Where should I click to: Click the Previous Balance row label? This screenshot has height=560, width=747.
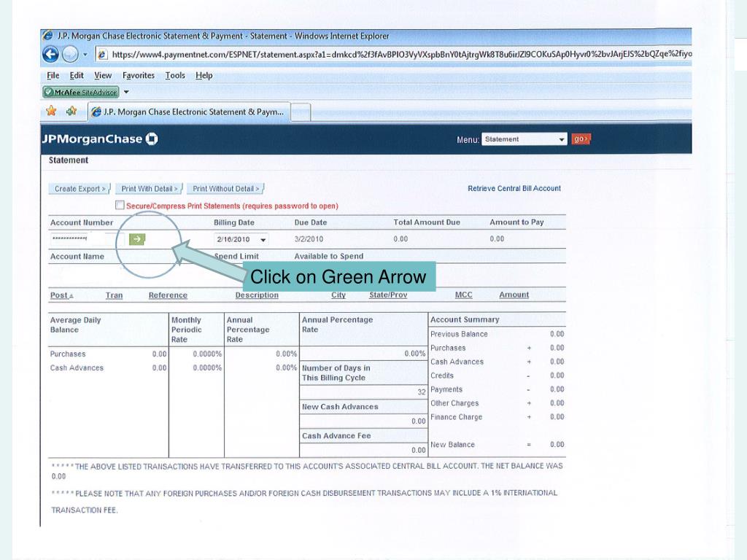tap(459, 334)
